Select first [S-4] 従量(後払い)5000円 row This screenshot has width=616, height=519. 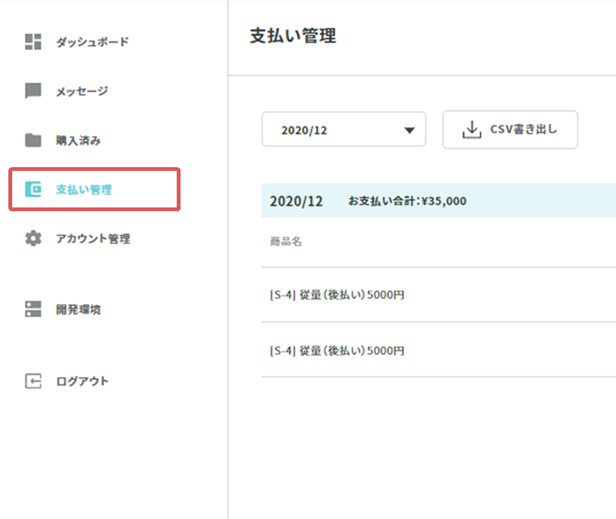pos(439,295)
